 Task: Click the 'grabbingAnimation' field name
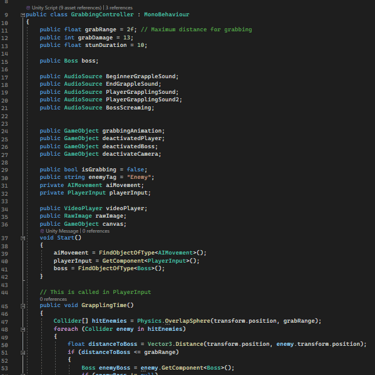132,131
